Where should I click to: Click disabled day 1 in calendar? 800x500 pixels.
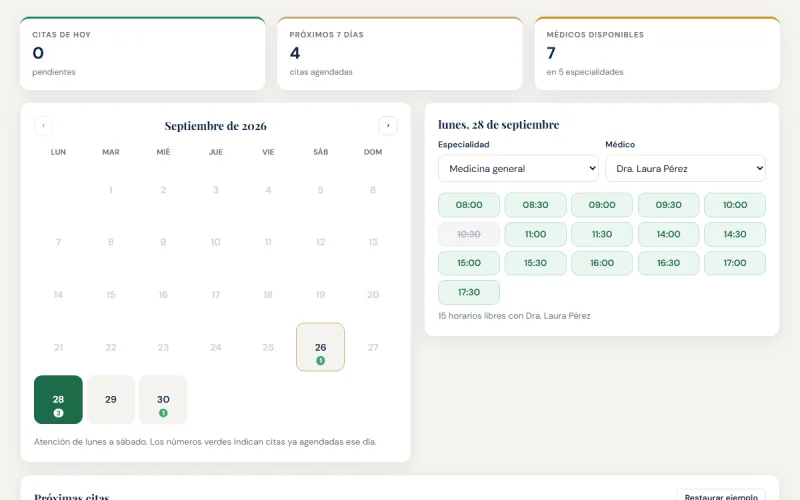click(x=111, y=190)
